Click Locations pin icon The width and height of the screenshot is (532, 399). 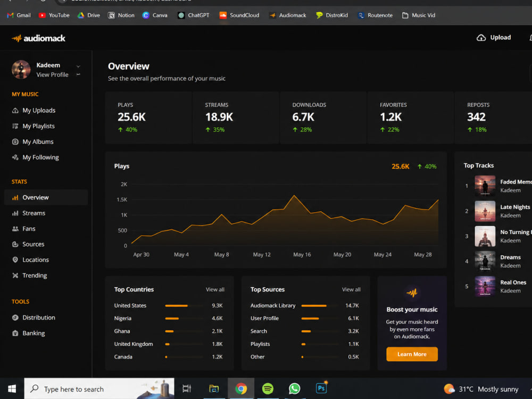tap(15, 260)
